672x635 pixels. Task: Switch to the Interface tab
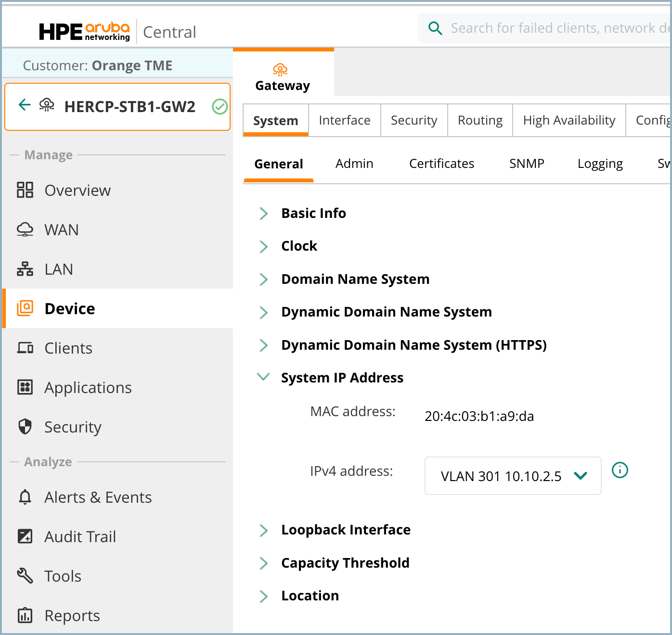[x=345, y=120]
